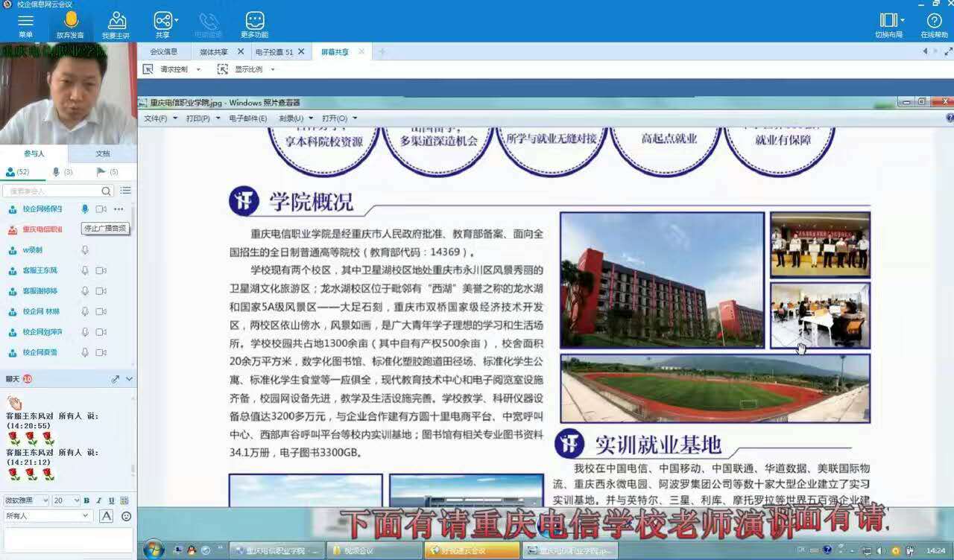Open the font style A button in chat

[x=107, y=516]
